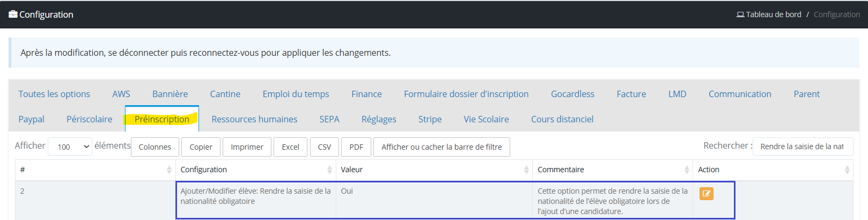This screenshot has width=868, height=220.
Task: Sort by the # column arrows
Action: pos(169,170)
